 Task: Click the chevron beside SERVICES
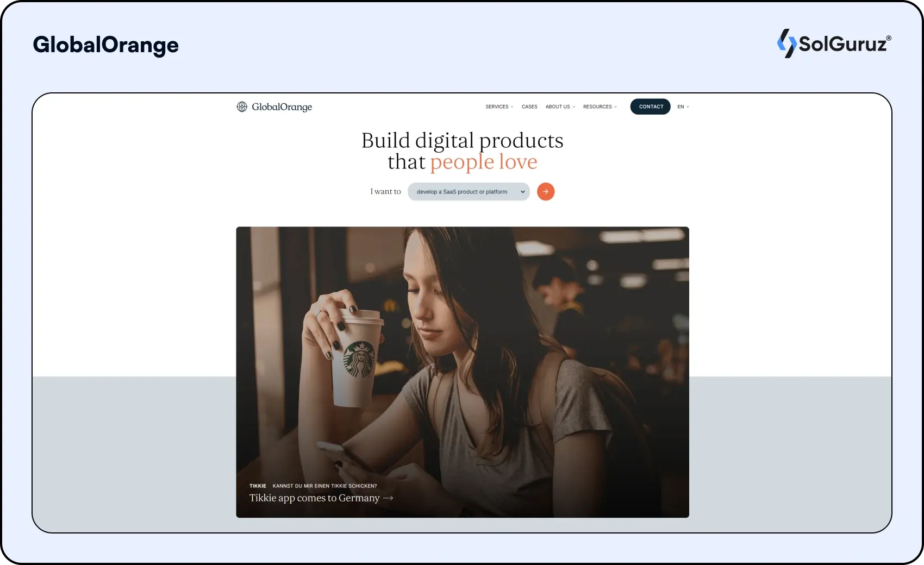pyautogui.click(x=511, y=106)
